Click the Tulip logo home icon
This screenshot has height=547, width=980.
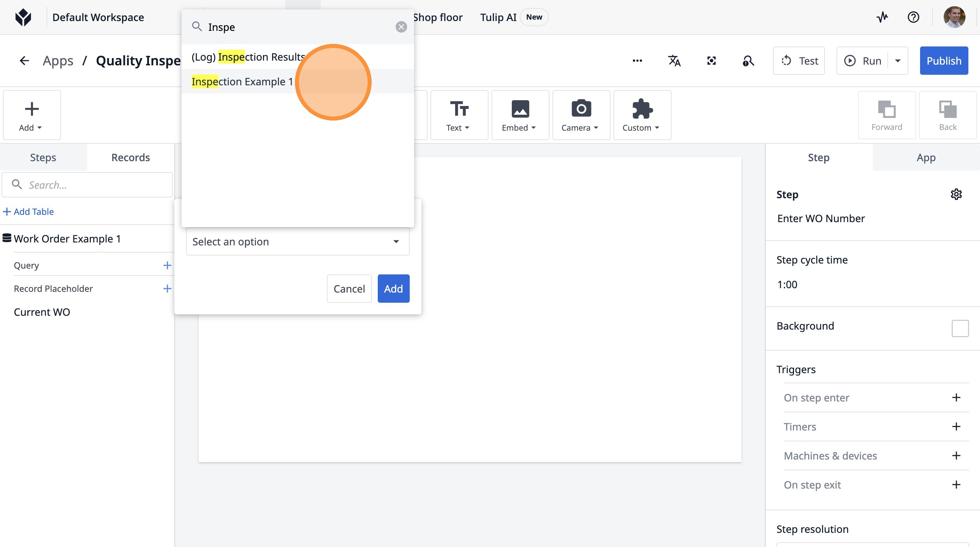pyautogui.click(x=23, y=17)
